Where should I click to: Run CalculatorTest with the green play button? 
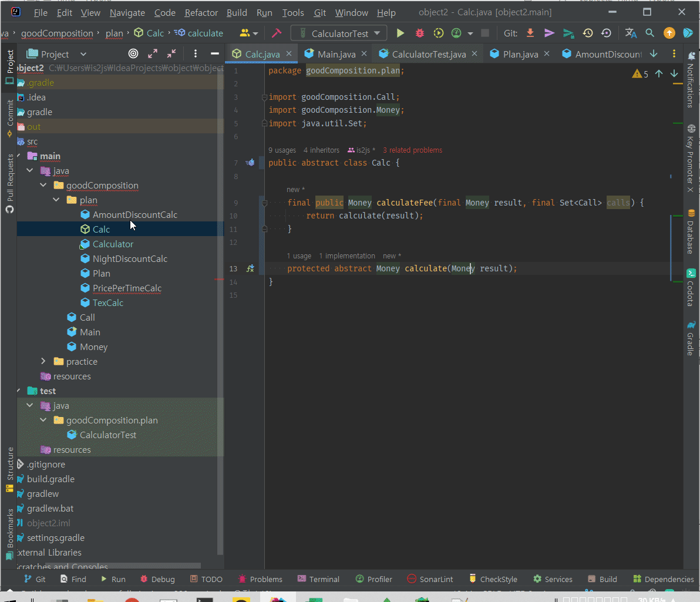coord(401,33)
